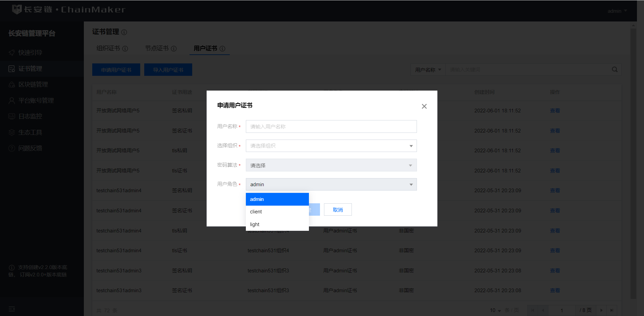Open 问题反馈 sidebar item

(x=30, y=148)
